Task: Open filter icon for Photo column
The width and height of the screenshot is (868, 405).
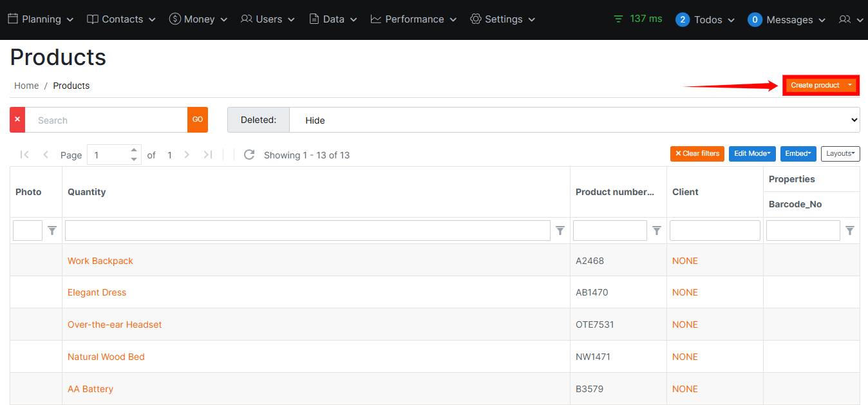Action: click(52, 231)
